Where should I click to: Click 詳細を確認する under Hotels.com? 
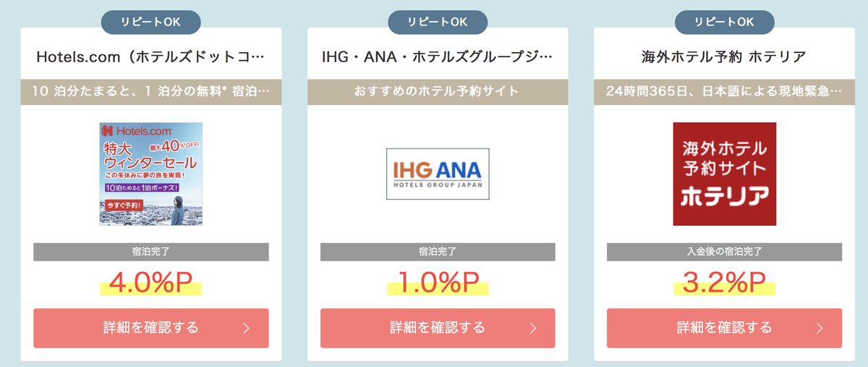[150, 328]
